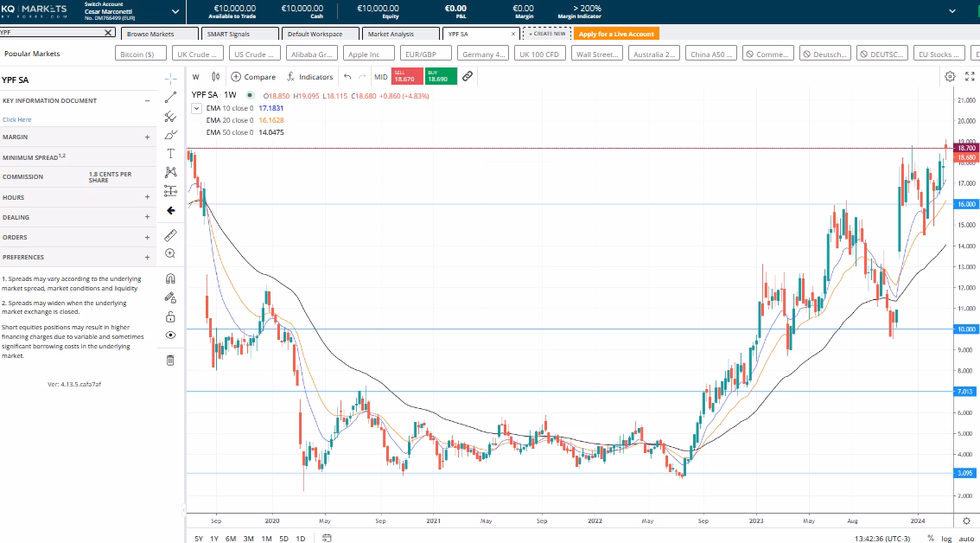Lock all drawings on the chart
Viewport: 980px width, 543px height.
pyautogui.click(x=170, y=316)
